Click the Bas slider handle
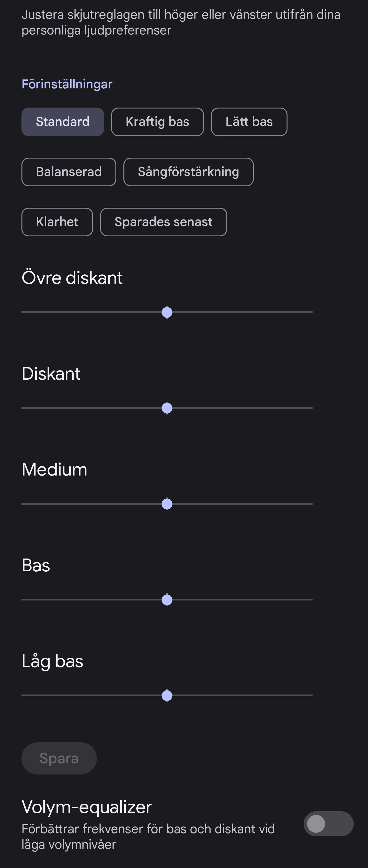The height and width of the screenshot is (868, 368). [x=167, y=600]
